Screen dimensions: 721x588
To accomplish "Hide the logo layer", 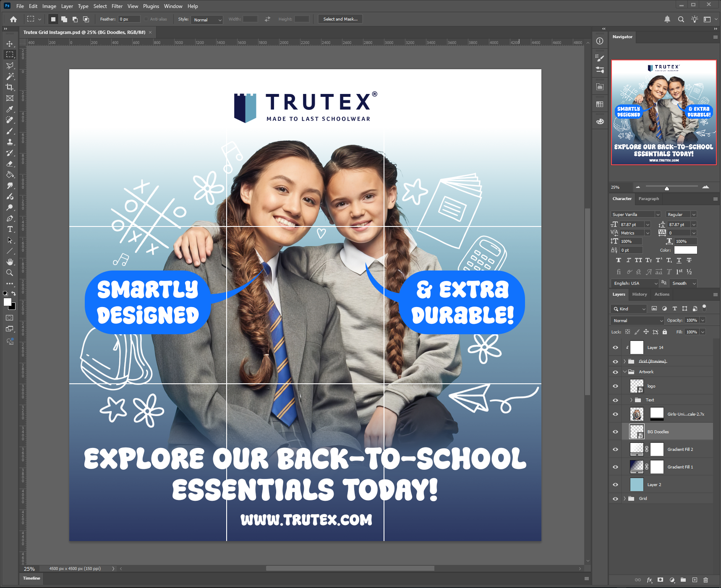I will tap(615, 386).
